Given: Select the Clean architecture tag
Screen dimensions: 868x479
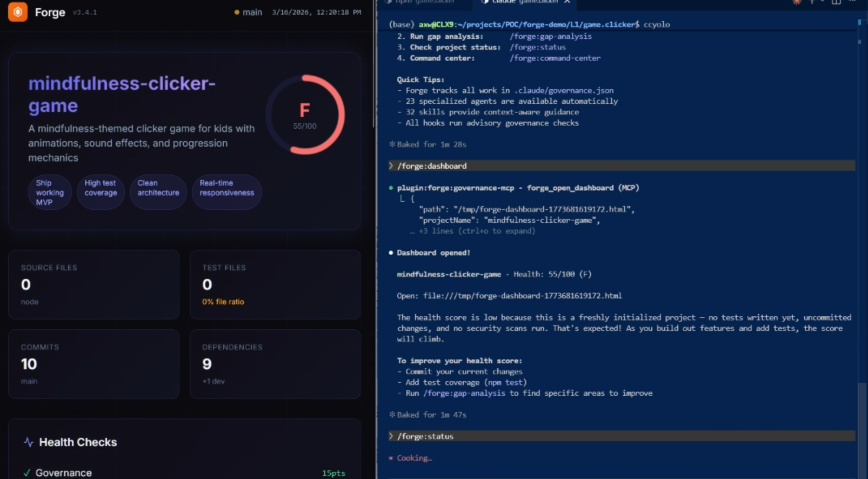Looking at the screenshot, I should tap(158, 192).
